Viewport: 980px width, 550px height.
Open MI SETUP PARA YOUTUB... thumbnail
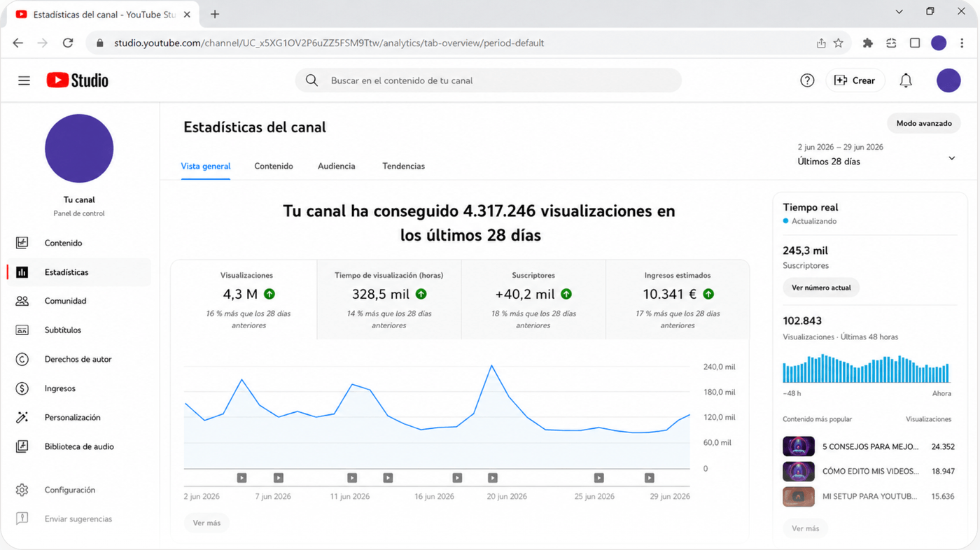(799, 497)
